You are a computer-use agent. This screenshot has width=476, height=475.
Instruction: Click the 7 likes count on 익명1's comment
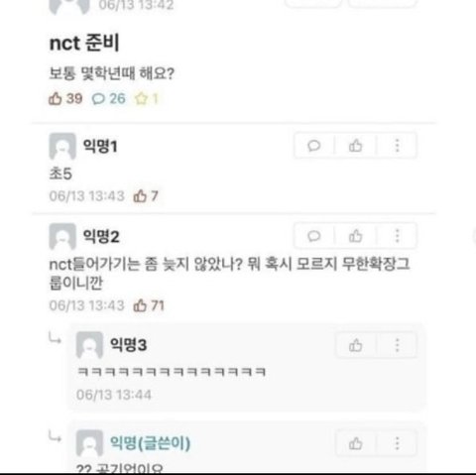tap(155, 196)
